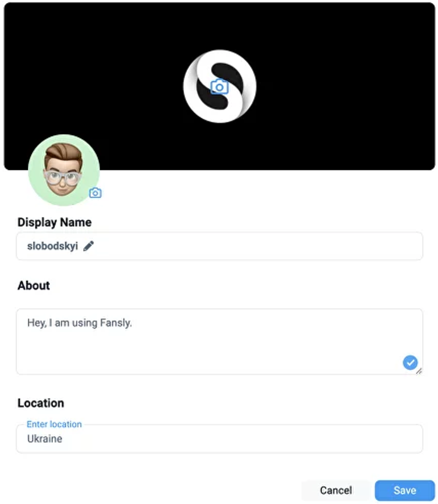Click the blue checkmark in the About box
The height and width of the screenshot is (504, 438).
point(410,363)
